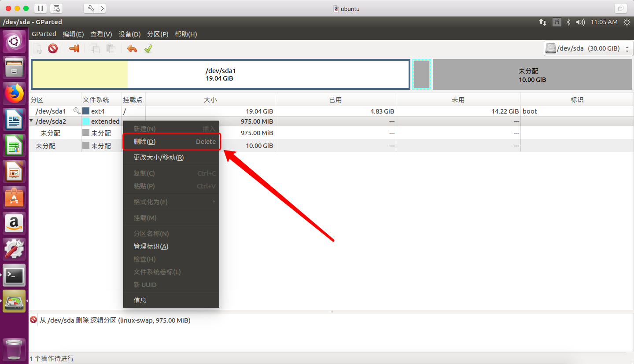The image size is (634, 364).
Task: Click the key lock icon beside /dev/sda1
Action: 77,111
